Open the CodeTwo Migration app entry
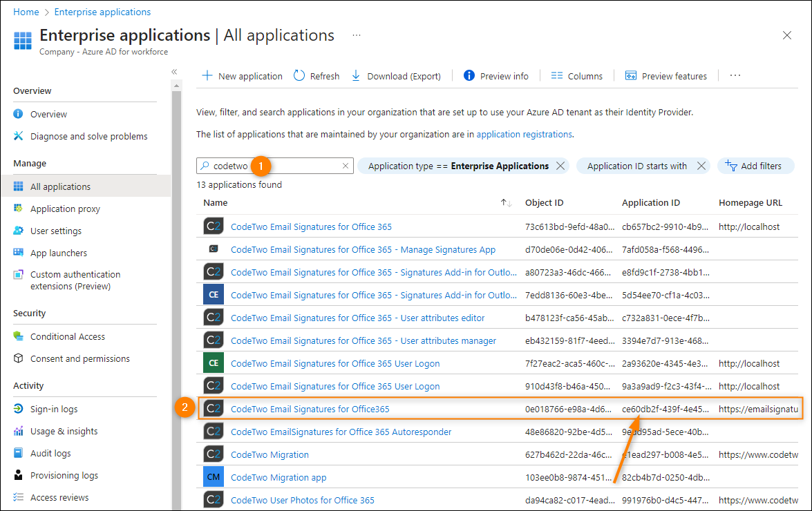812x511 pixels. point(278,477)
